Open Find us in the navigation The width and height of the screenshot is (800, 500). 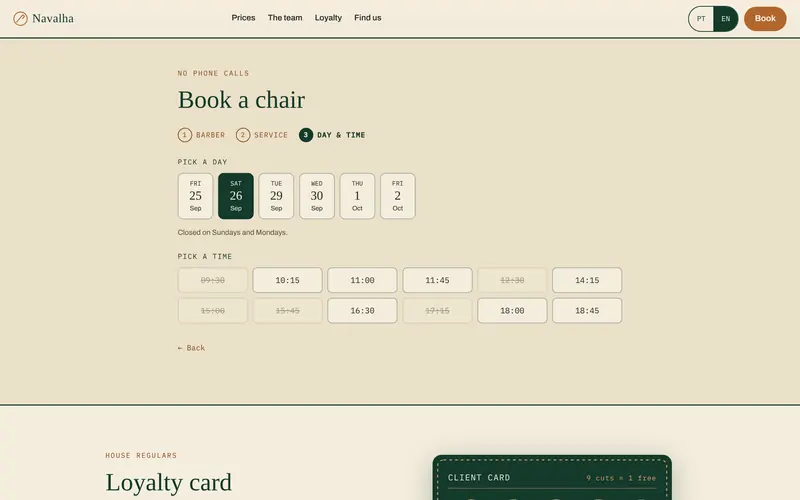click(x=368, y=18)
